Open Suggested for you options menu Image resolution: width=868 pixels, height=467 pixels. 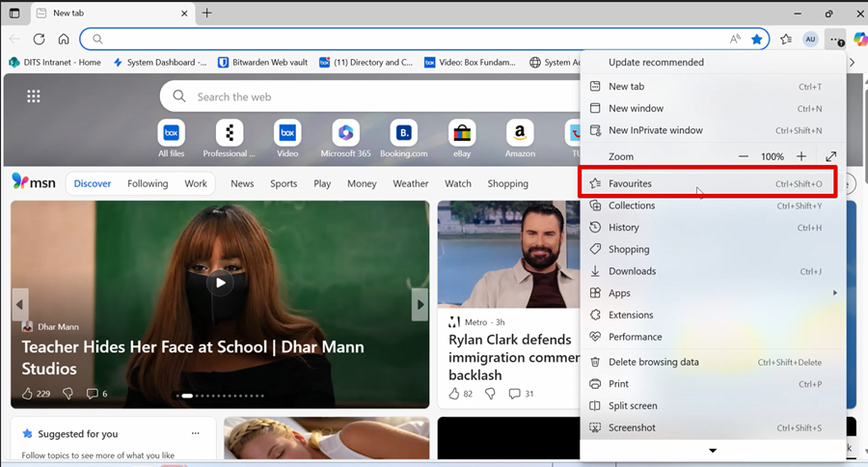coord(196,434)
